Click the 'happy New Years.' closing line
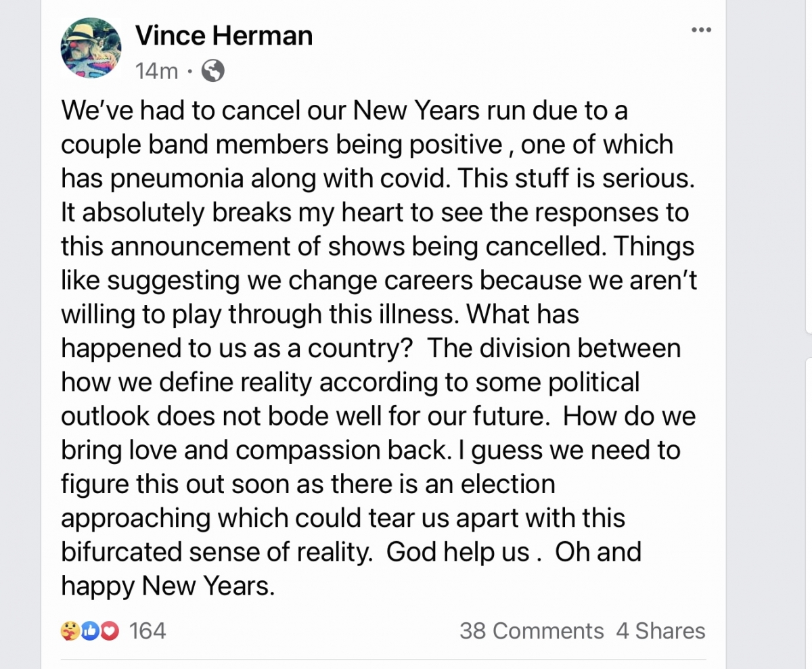 coord(168,586)
